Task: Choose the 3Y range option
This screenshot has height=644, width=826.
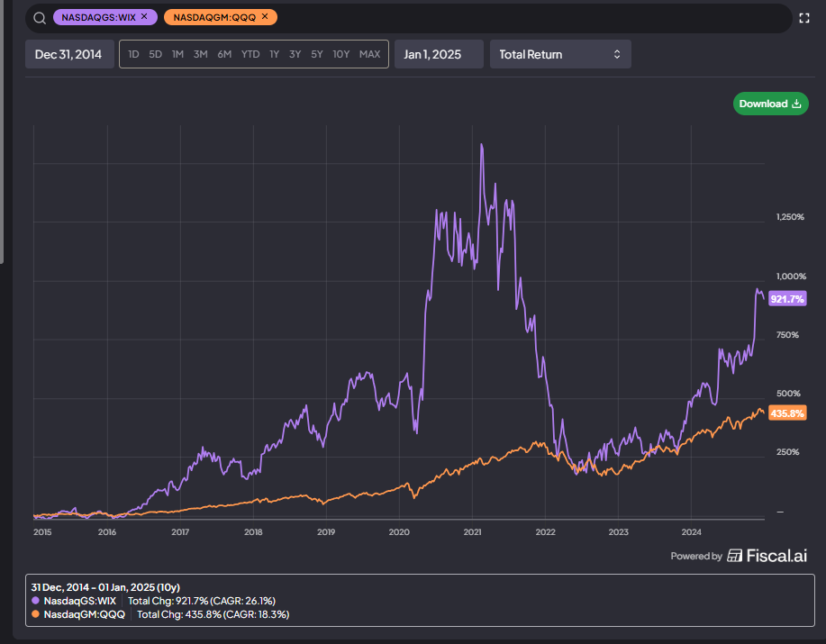Action: click(x=295, y=54)
